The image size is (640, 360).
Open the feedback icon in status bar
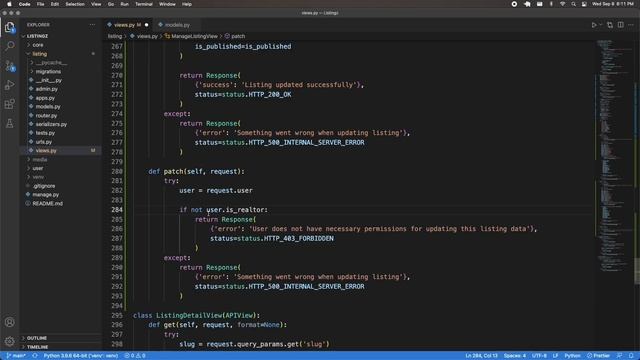[x=620, y=356]
